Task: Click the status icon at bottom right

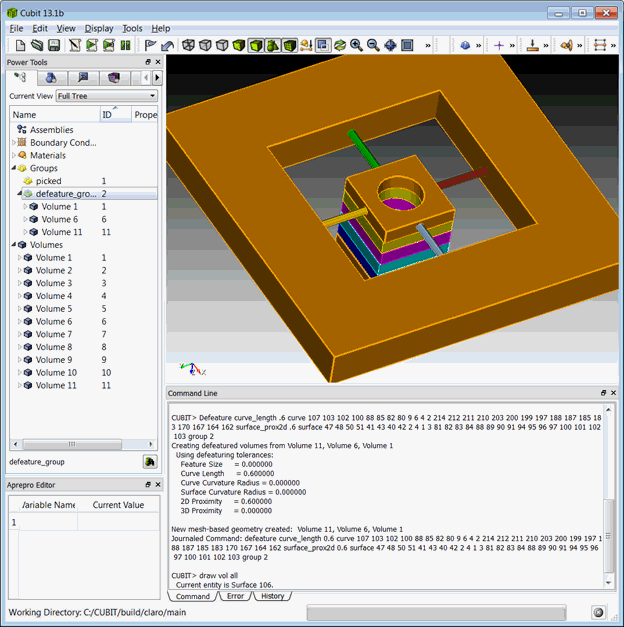Action: [599, 612]
